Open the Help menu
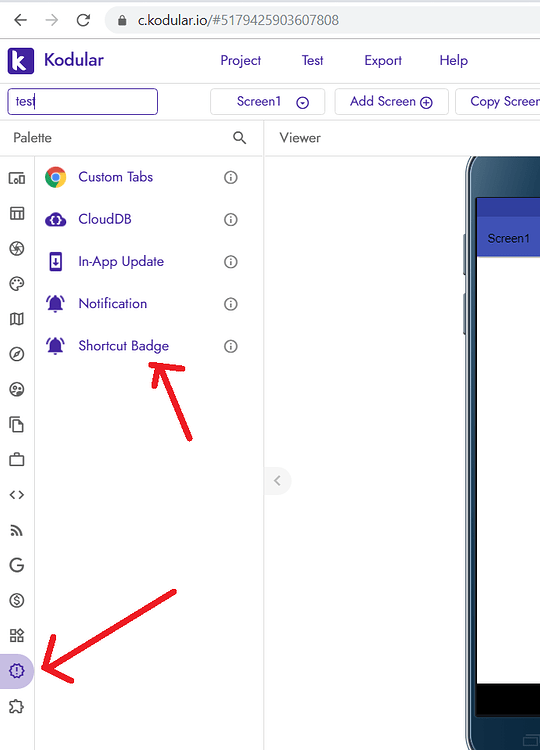 (453, 60)
